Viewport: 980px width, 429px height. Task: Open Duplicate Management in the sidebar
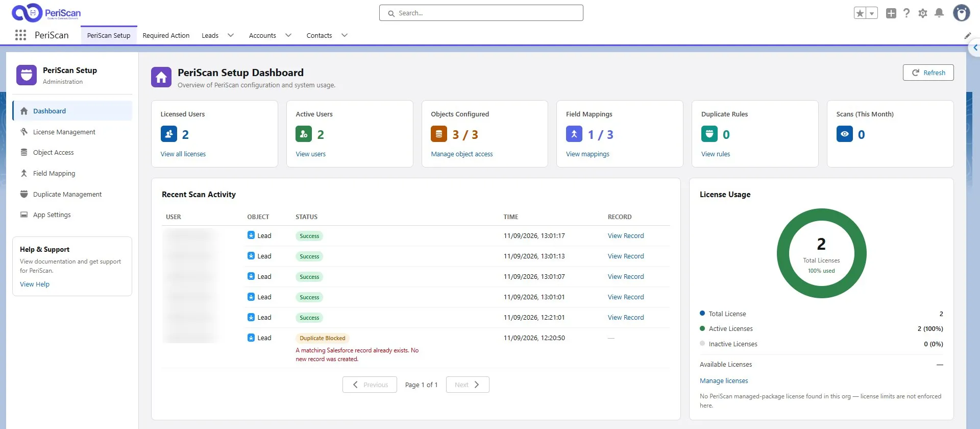(x=72, y=195)
